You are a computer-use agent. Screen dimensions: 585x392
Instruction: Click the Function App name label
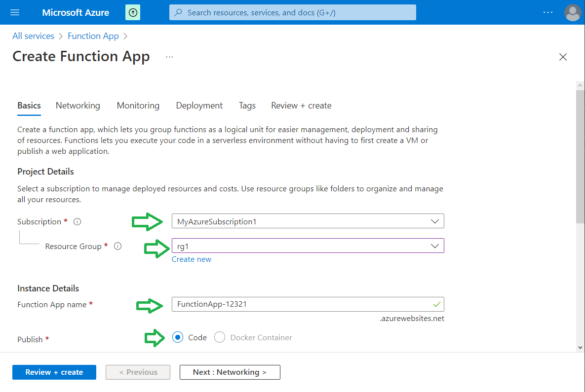pyautogui.click(x=52, y=304)
